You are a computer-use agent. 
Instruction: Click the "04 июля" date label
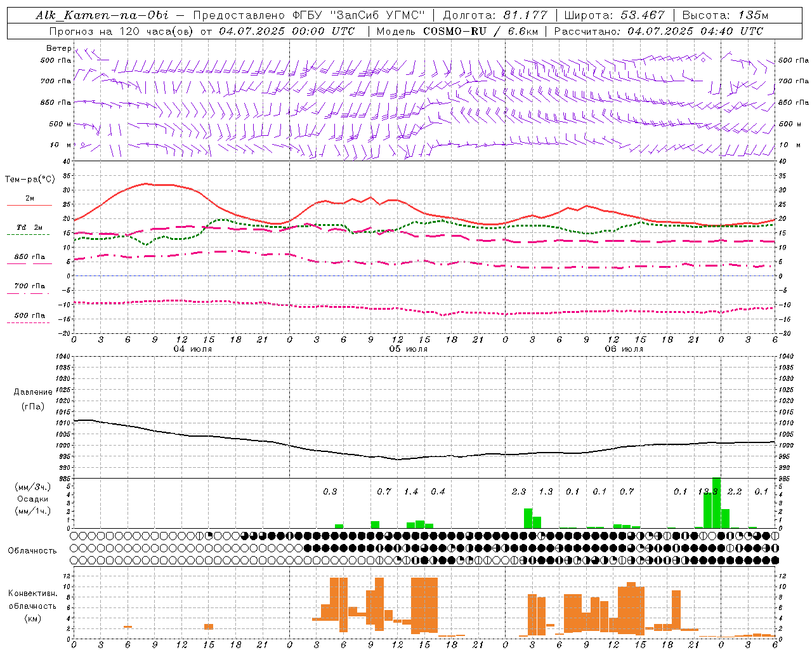(193, 349)
